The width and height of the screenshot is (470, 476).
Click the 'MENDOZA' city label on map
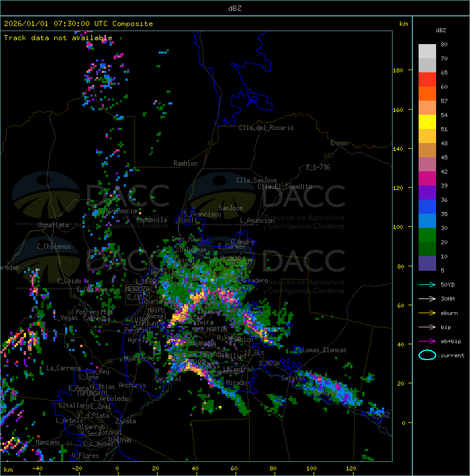tap(137, 289)
